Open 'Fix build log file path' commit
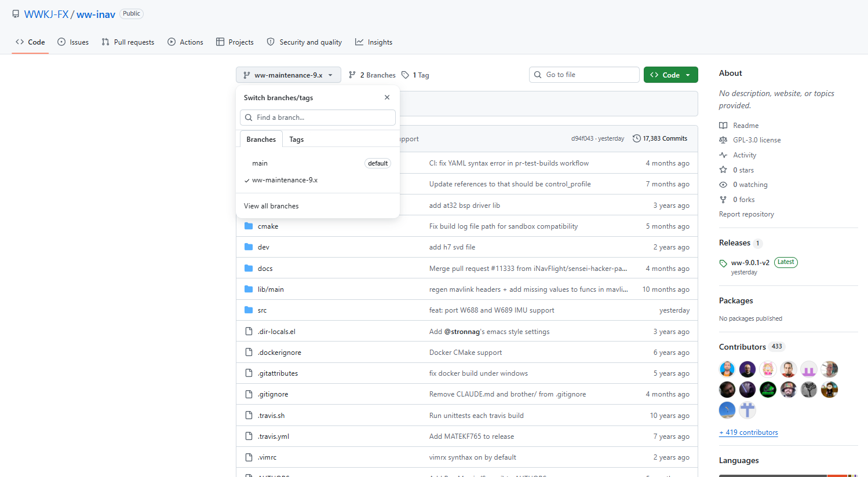 [x=504, y=226]
